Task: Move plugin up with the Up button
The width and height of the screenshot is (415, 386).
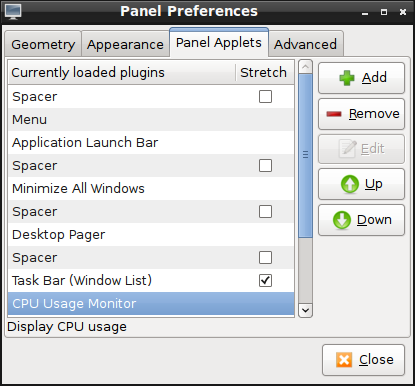Action: coord(361,184)
